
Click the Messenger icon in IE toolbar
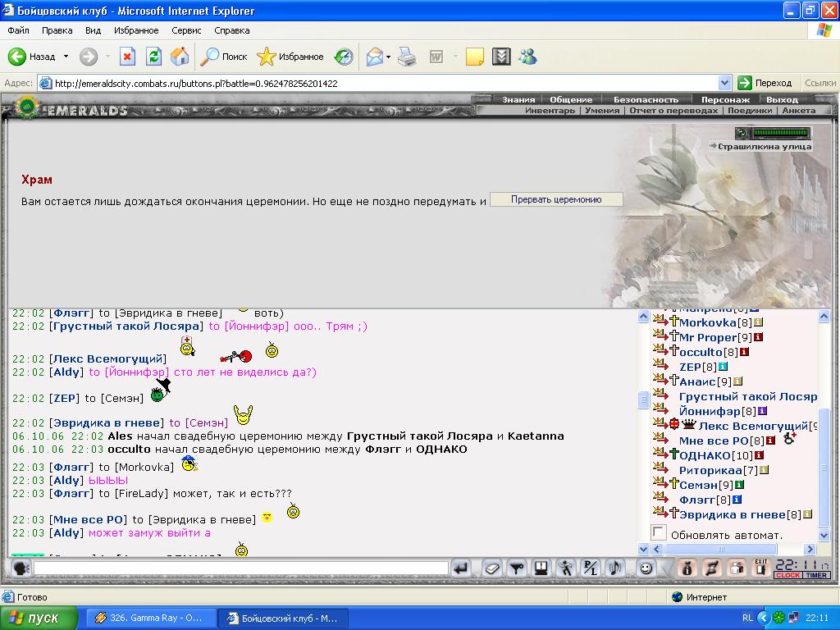pyautogui.click(x=527, y=57)
